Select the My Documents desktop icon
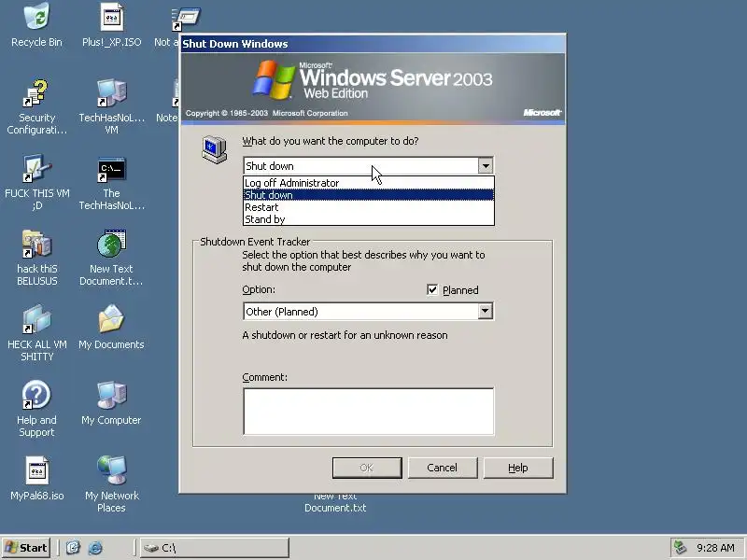The image size is (747, 560). pyautogui.click(x=111, y=319)
